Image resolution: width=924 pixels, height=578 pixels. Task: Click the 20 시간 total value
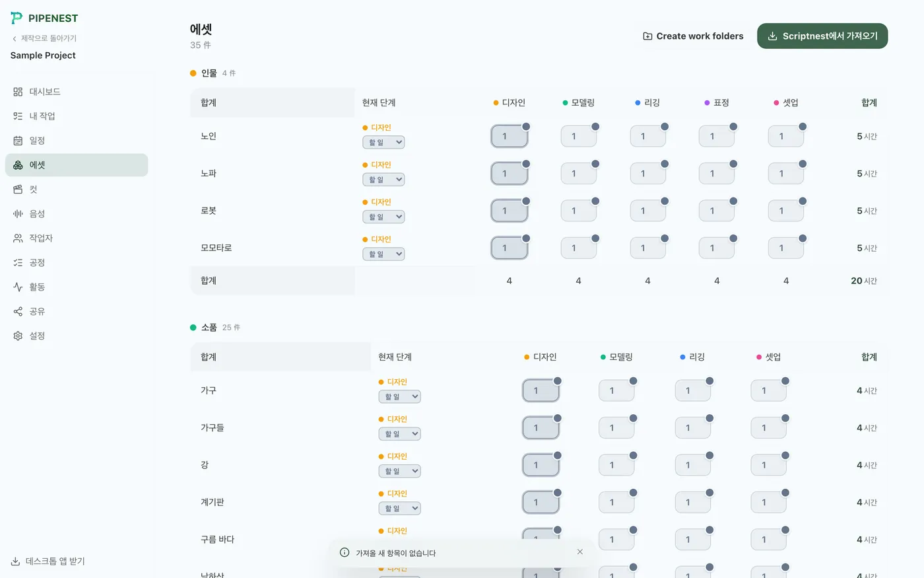click(864, 281)
